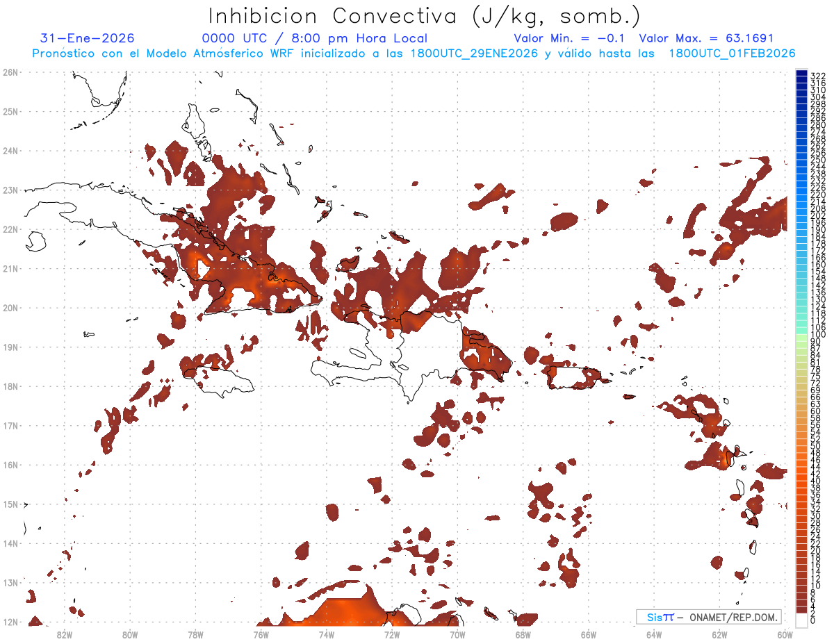Click the '100' value on the color scale
The image size is (834, 644).
(x=818, y=336)
